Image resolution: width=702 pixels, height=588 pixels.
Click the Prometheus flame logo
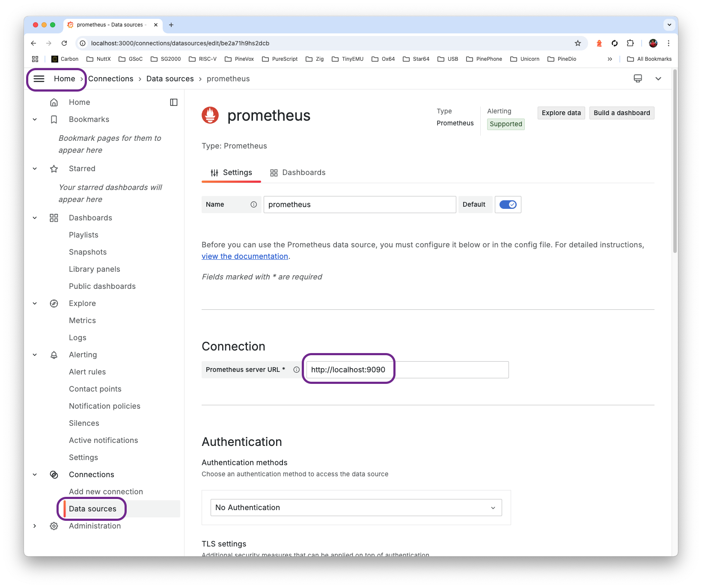[210, 115]
